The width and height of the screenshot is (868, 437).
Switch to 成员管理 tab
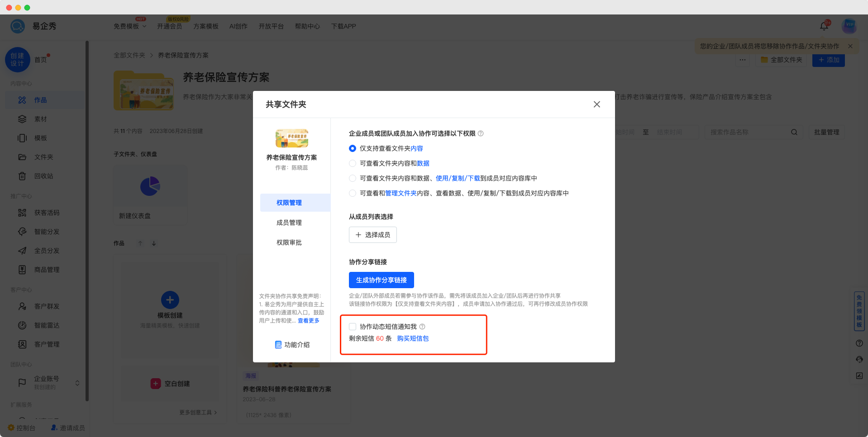point(289,223)
